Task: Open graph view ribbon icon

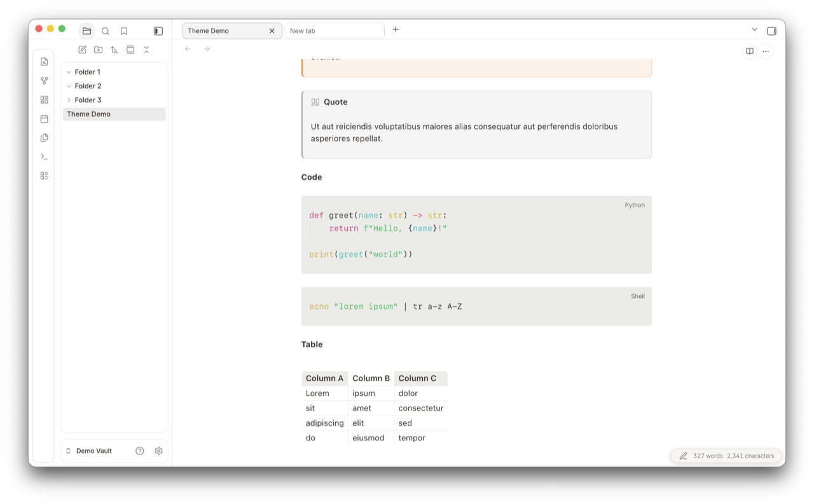Action: pyautogui.click(x=44, y=81)
